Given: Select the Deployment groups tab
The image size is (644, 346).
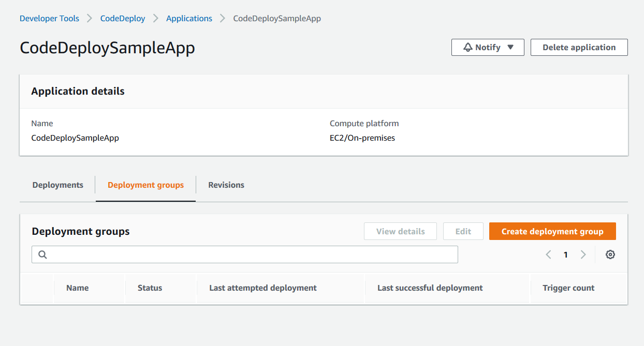Looking at the screenshot, I should pos(145,185).
